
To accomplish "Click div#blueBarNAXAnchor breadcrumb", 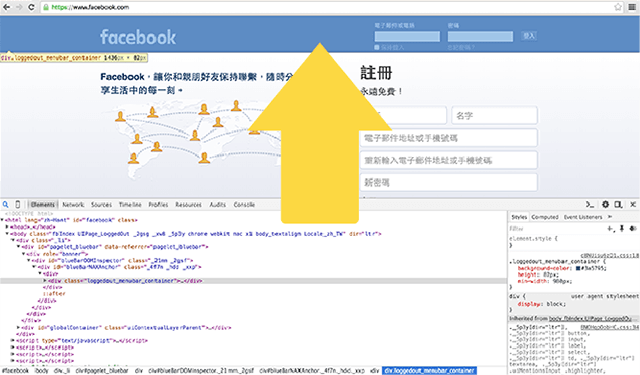I will pos(312,371).
